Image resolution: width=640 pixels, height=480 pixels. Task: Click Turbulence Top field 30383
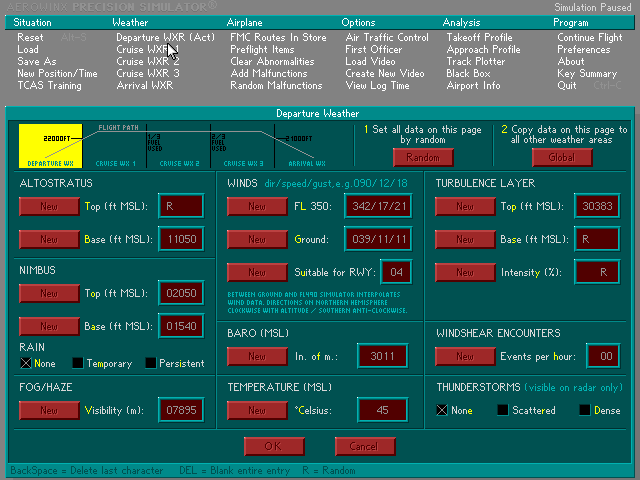coord(597,206)
